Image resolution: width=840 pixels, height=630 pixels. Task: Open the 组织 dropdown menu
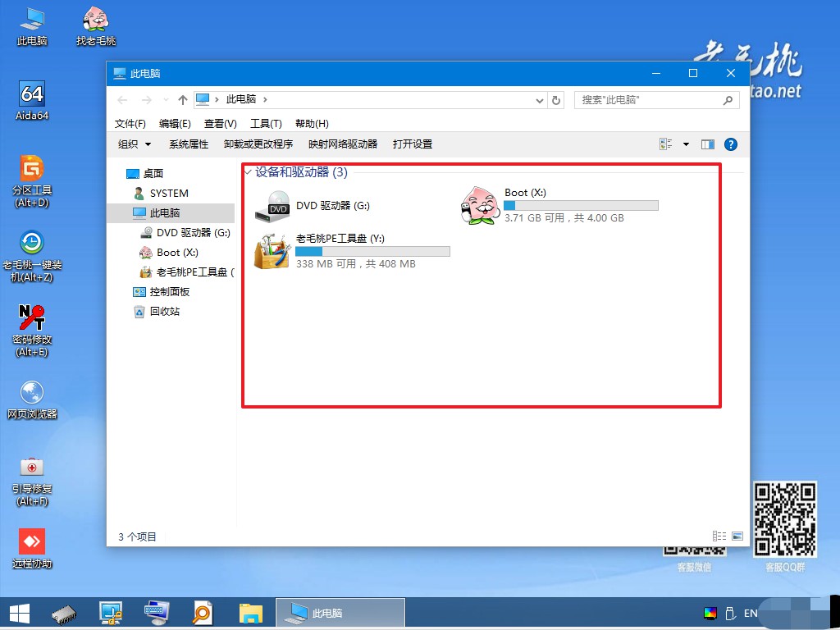[135, 144]
